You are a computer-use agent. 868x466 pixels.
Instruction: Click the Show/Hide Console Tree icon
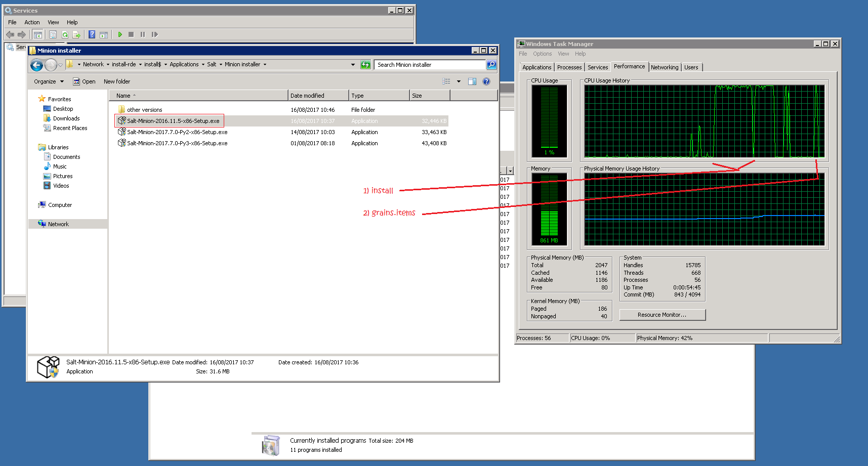tap(38, 34)
